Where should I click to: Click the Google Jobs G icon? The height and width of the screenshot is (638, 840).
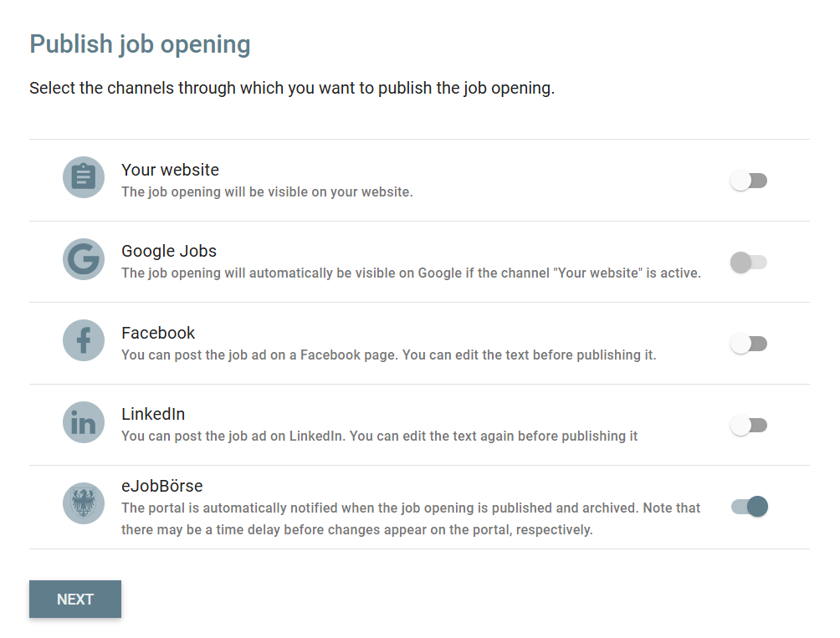click(x=84, y=259)
